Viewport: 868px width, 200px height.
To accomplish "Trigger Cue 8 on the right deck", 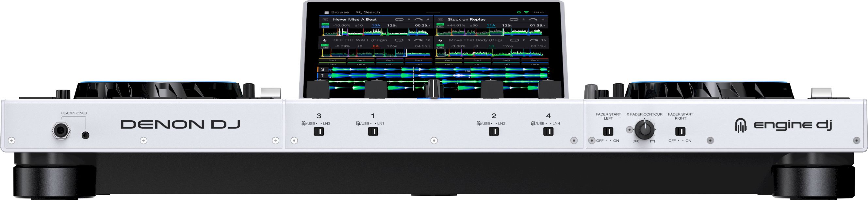I will coord(534,64).
